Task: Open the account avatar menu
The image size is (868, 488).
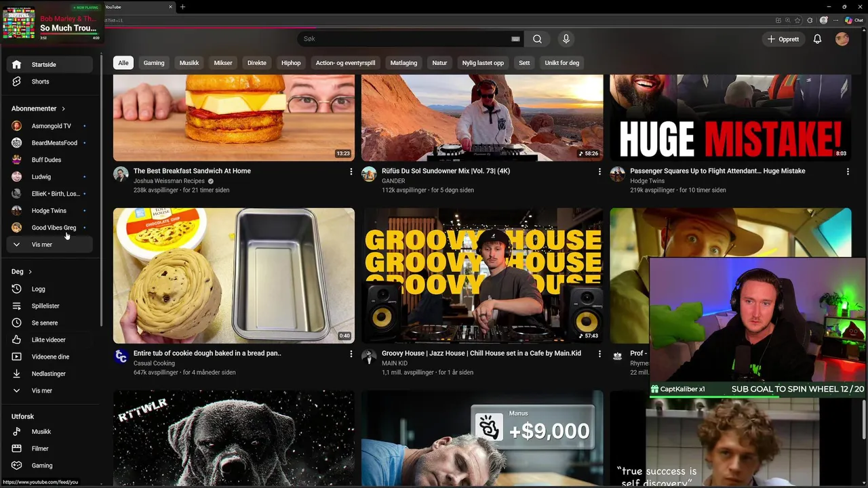Action: click(842, 39)
